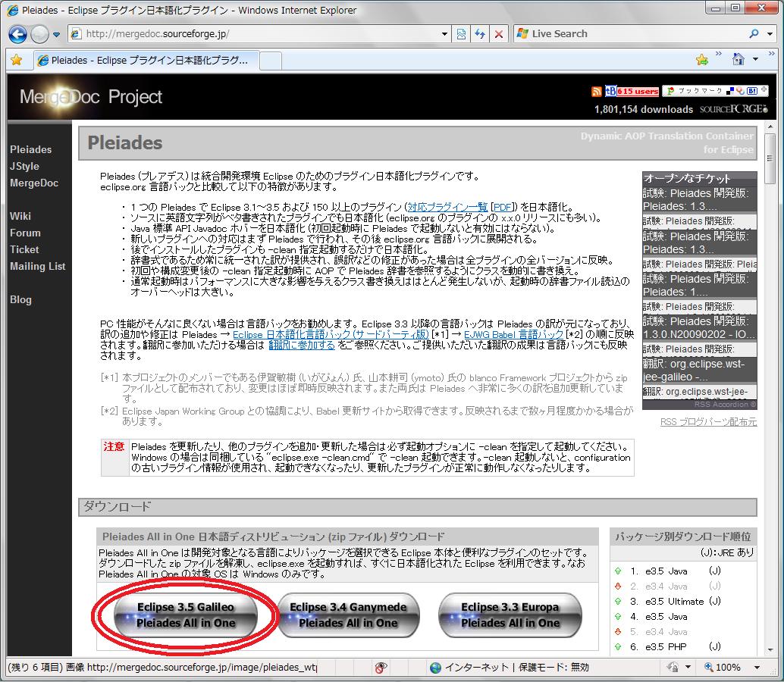Click the Stop loading red X icon
This screenshot has width=784, height=682.
pos(497,33)
